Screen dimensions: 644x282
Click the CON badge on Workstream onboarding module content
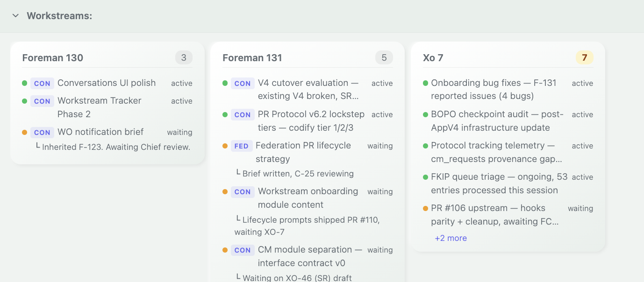pyautogui.click(x=243, y=191)
